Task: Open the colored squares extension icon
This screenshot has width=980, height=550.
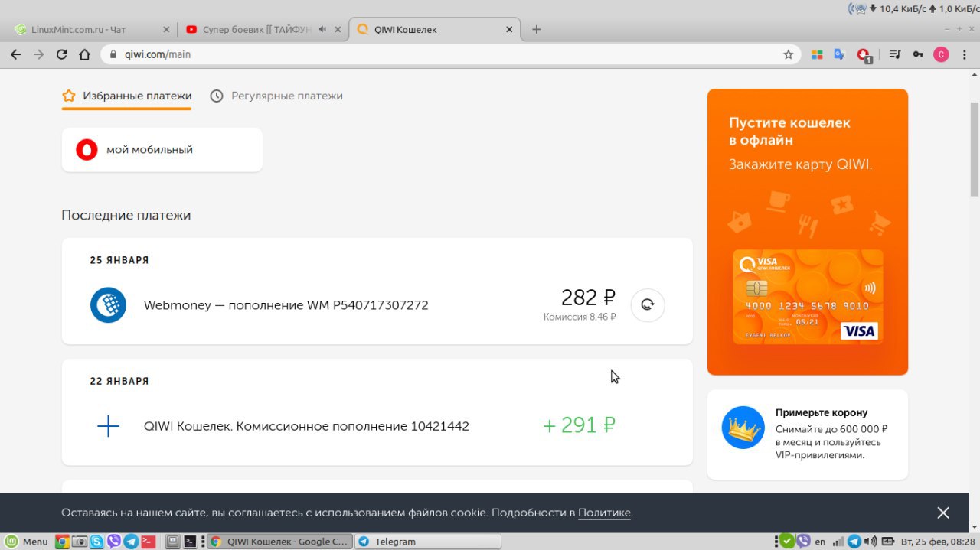Action: [x=817, y=54]
